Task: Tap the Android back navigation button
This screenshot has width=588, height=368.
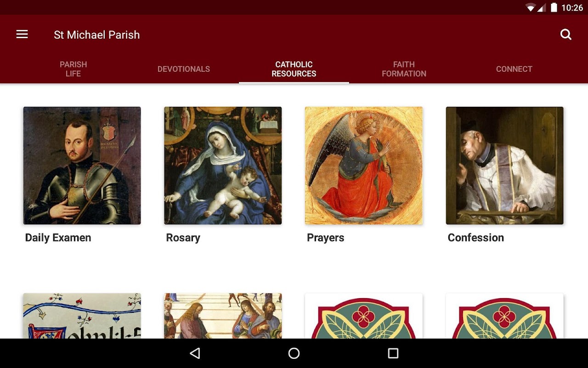Action: [x=195, y=353]
